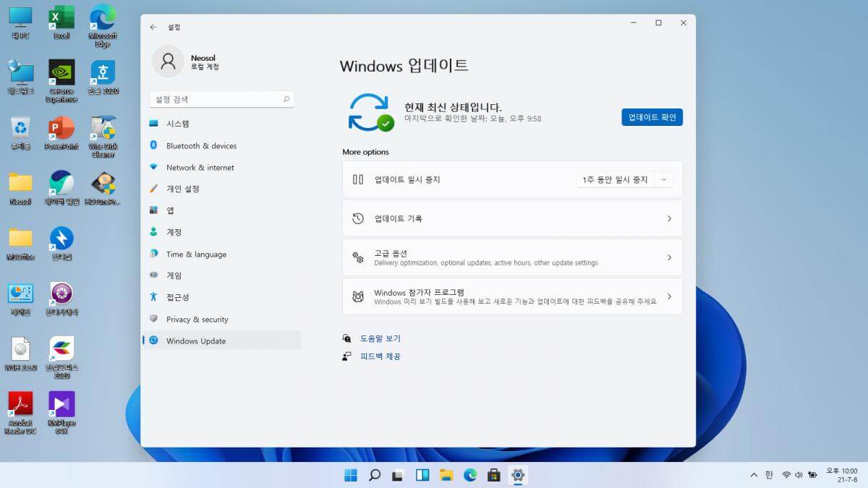Click the update sync status icon

pyautogui.click(x=370, y=112)
